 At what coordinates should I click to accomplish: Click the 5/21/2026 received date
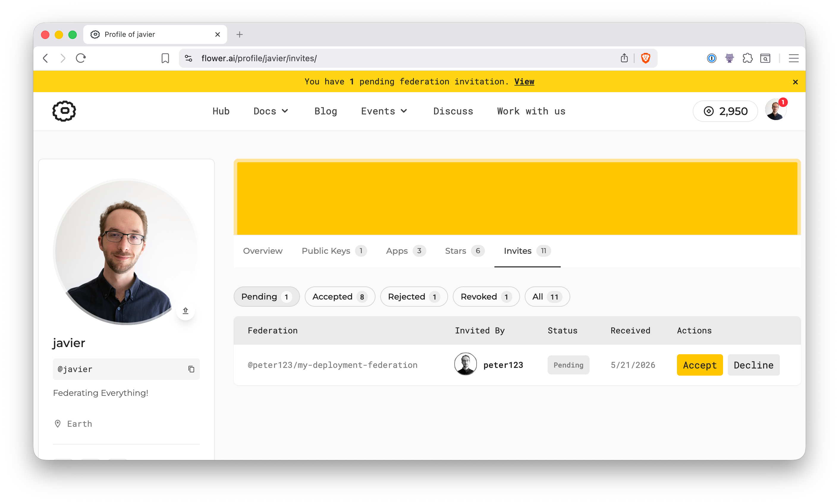(x=633, y=365)
